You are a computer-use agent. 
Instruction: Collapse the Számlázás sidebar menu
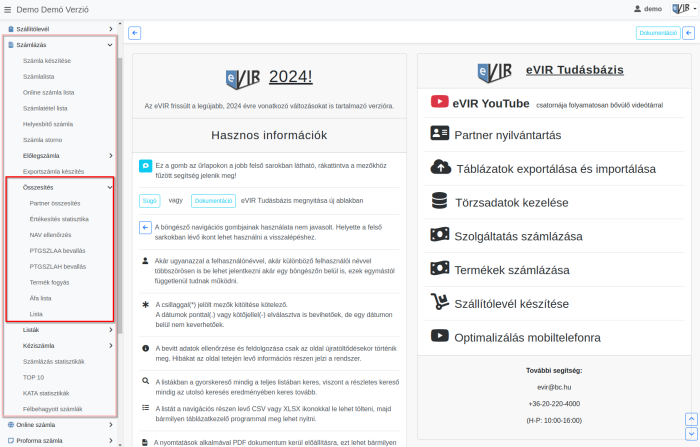tap(60, 45)
